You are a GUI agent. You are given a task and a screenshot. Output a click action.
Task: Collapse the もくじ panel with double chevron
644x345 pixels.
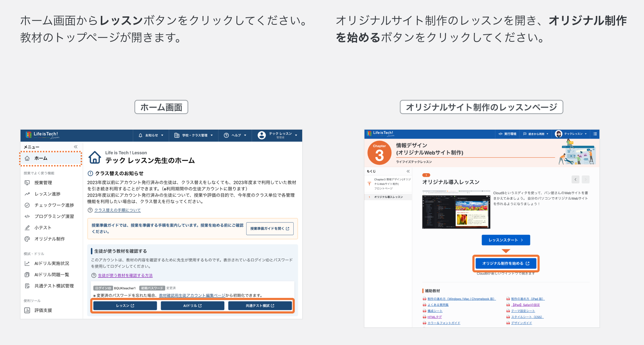(408, 171)
